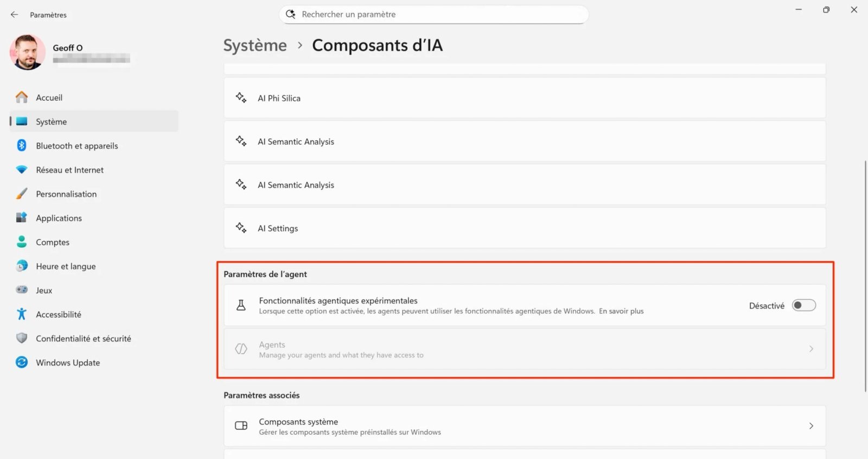Click Système in the breadcrumb
The image size is (868, 459).
pos(255,46)
